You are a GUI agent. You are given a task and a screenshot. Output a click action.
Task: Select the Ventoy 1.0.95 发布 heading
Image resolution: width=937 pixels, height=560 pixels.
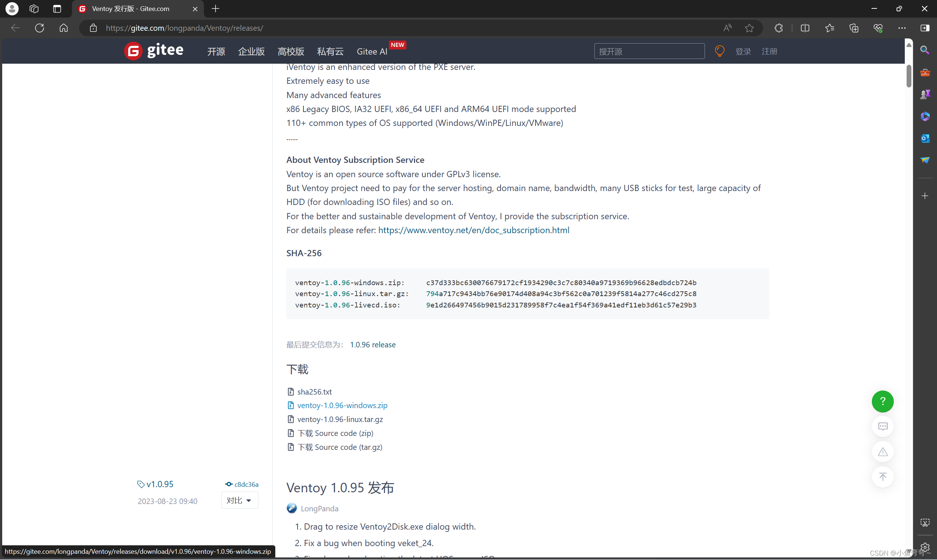click(x=340, y=488)
